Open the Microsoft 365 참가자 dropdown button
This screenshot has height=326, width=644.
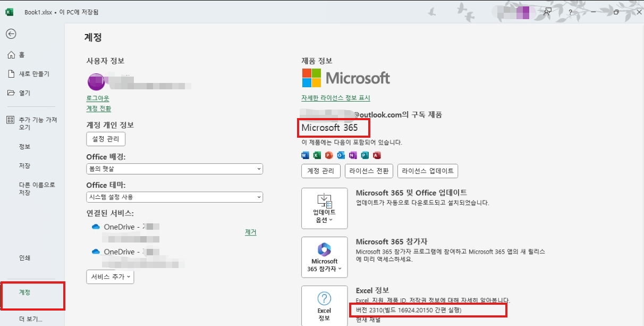(324, 257)
